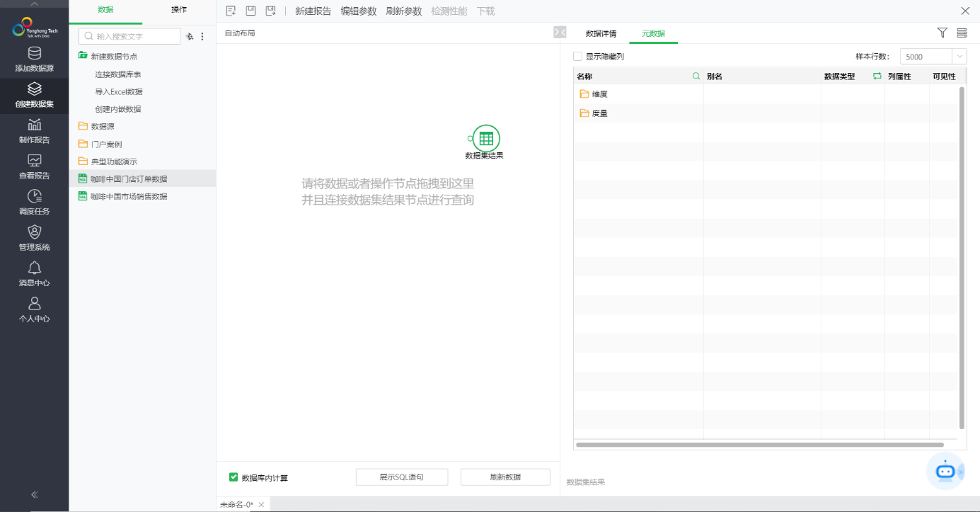Select 创建内嵌数据 item
The image size is (980, 512).
(118, 109)
